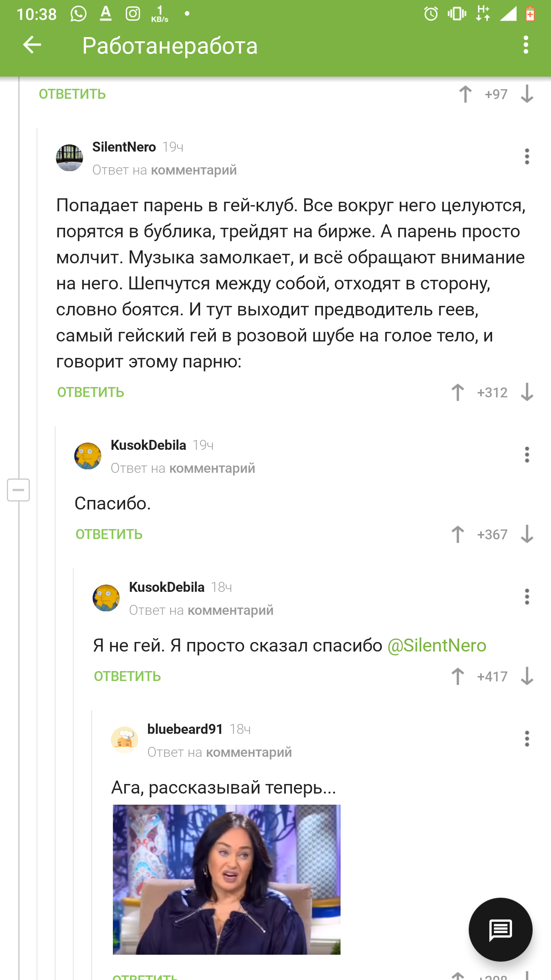Upvote SilentNero's gay-club joke comment
551x980 pixels.
coord(458,392)
